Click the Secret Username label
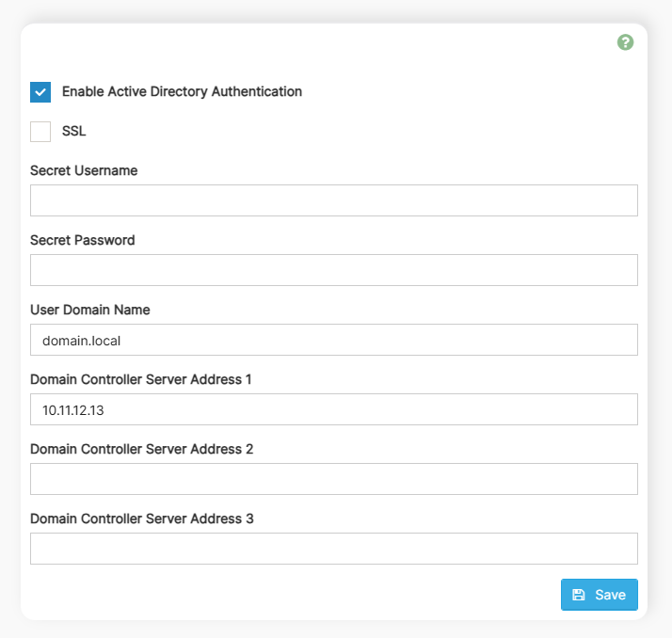 (84, 170)
